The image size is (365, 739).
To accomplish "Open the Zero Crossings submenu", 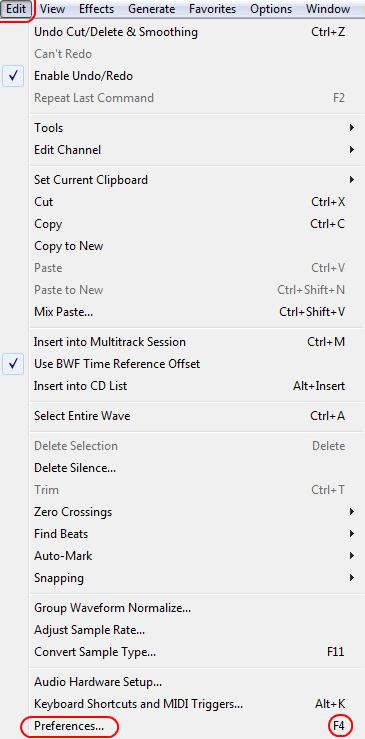I will pyautogui.click(x=190, y=512).
